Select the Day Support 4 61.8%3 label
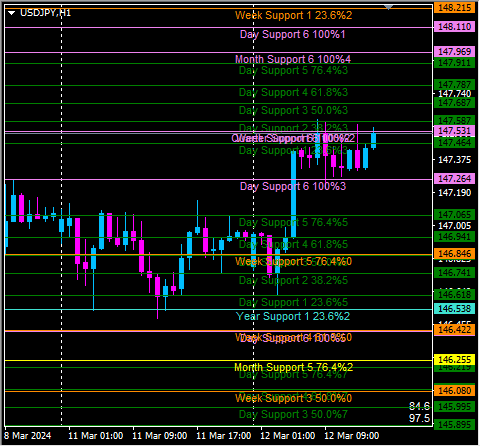The width and height of the screenshot is (480, 447). point(293,92)
